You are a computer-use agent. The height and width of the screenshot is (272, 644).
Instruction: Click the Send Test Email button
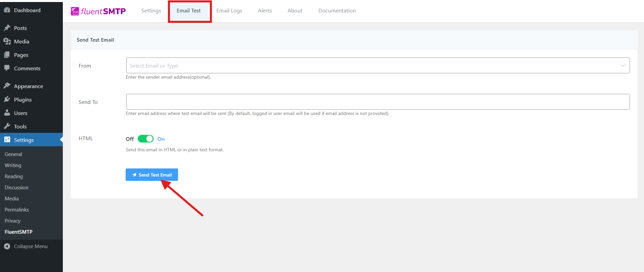click(x=152, y=175)
